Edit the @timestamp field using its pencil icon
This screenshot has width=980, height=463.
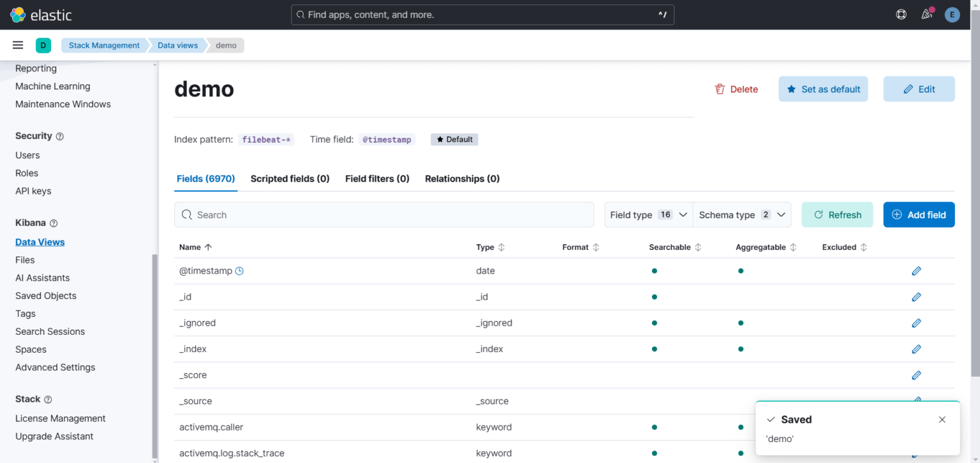click(x=916, y=270)
